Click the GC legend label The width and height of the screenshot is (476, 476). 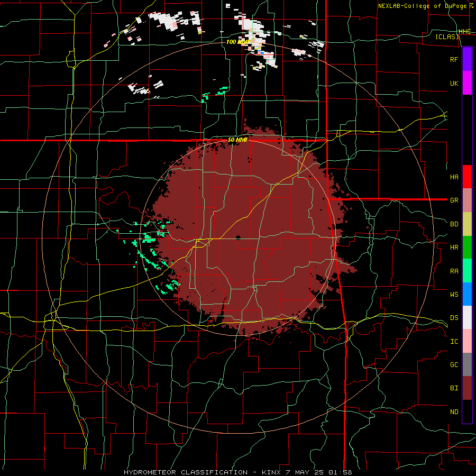454,364
